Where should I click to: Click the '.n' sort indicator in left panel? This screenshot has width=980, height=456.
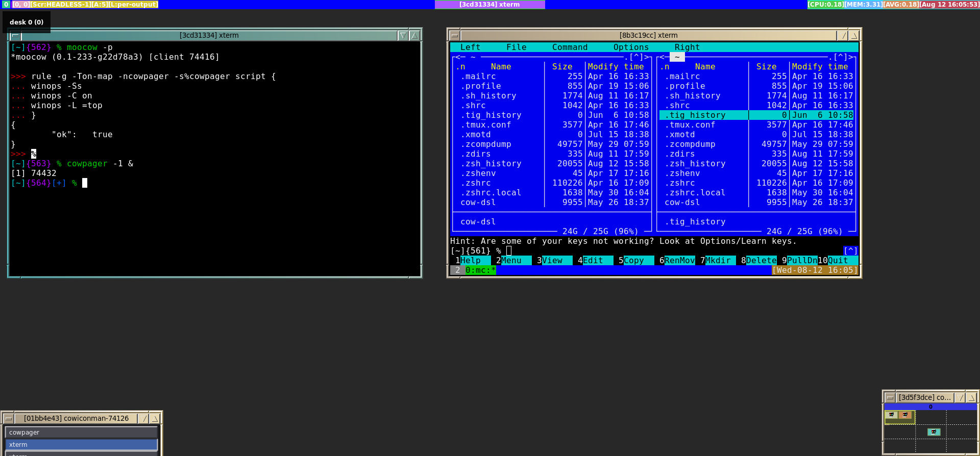[460, 67]
